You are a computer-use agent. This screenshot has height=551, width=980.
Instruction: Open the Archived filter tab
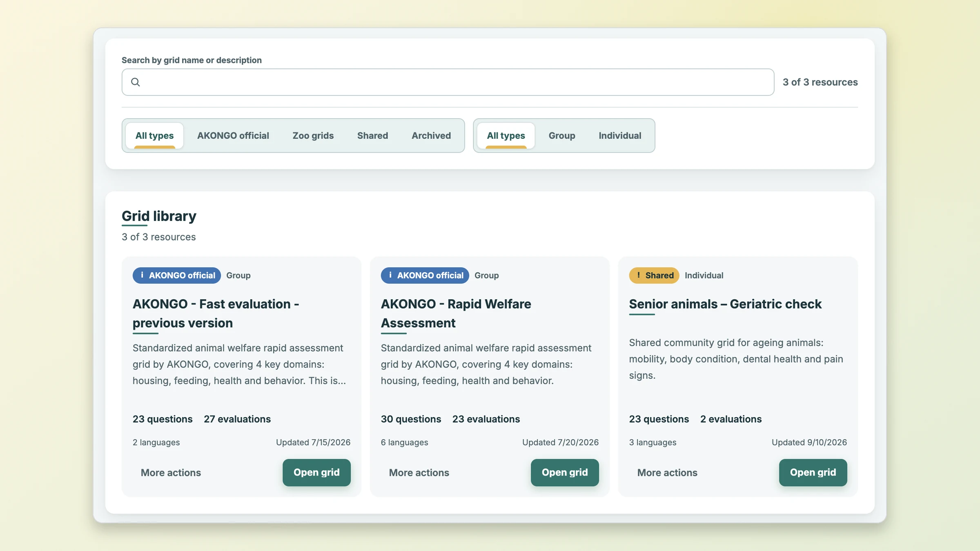click(431, 136)
